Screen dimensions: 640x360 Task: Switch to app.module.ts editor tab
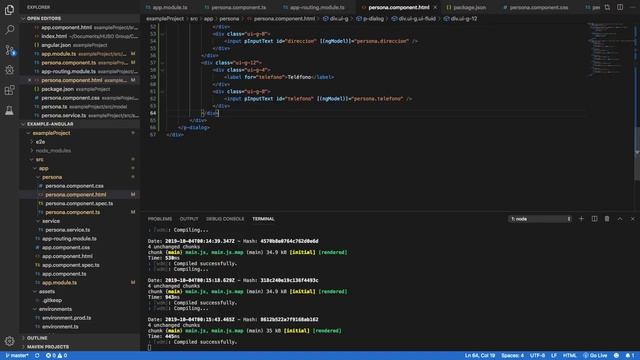point(169,7)
